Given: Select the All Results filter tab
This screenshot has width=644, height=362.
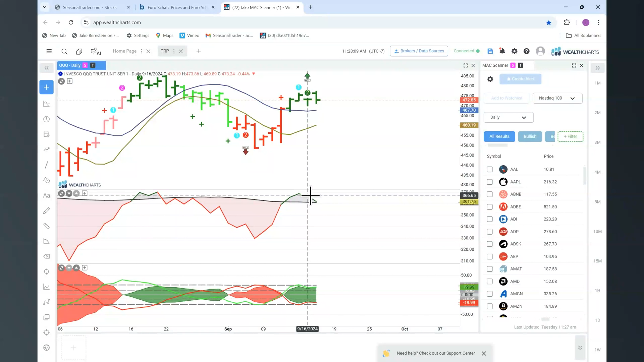Looking at the screenshot, I should 499,136.
